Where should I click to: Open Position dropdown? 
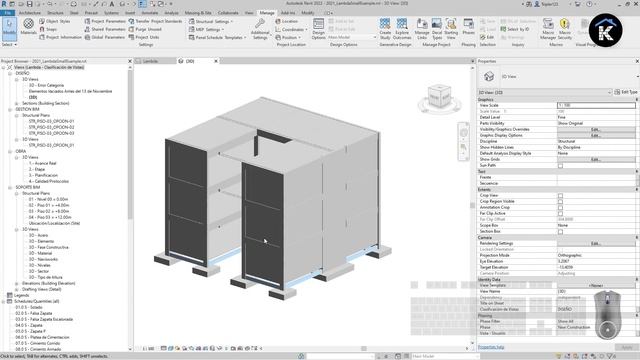[288, 37]
